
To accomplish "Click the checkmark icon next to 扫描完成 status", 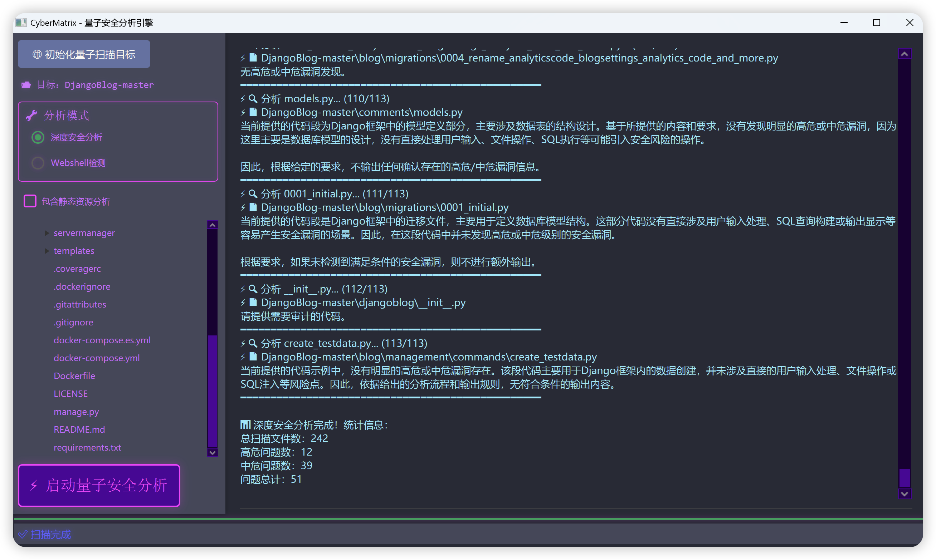I will (23, 534).
